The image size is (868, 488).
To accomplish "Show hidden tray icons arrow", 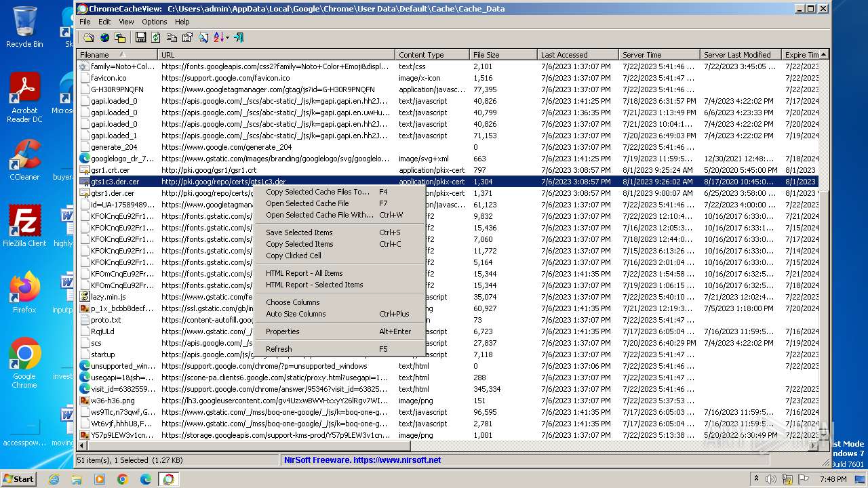I will [x=757, y=479].
